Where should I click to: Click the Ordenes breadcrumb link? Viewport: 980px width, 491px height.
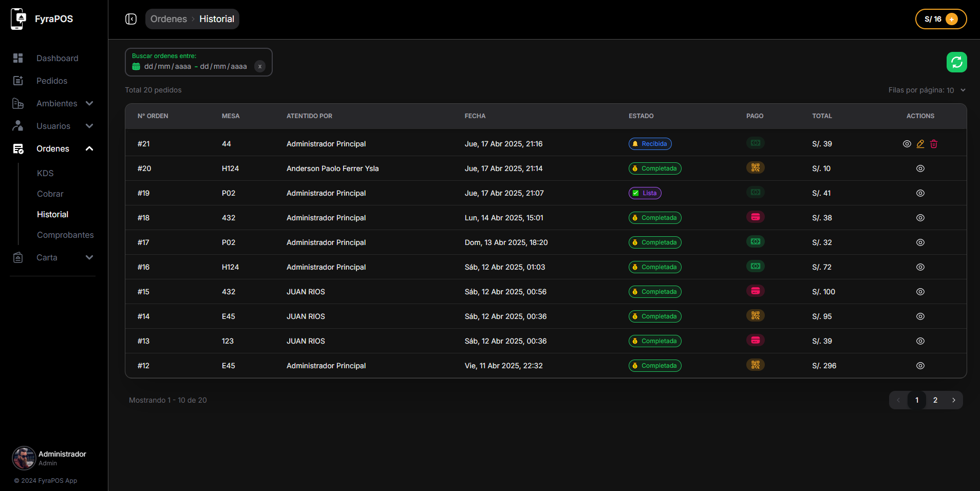168,19
